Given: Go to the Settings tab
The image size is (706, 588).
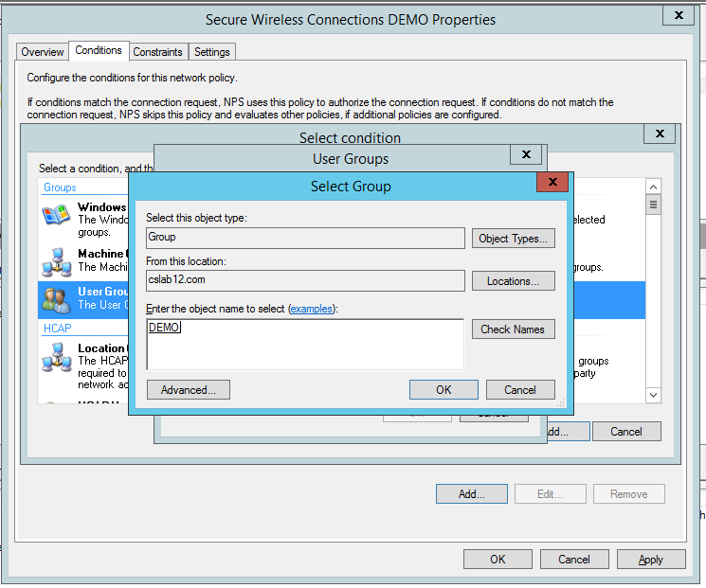Looking at the screenshot, I should 212,52.
